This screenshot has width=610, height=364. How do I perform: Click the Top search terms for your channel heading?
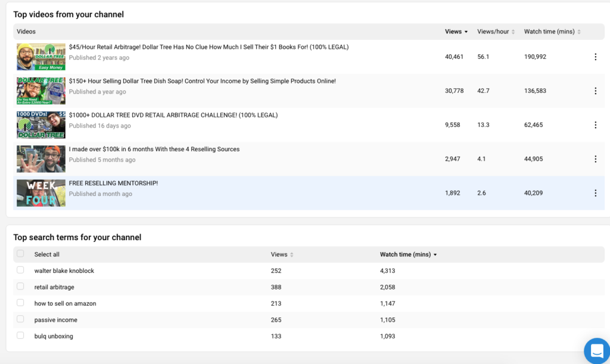point(77,237)
